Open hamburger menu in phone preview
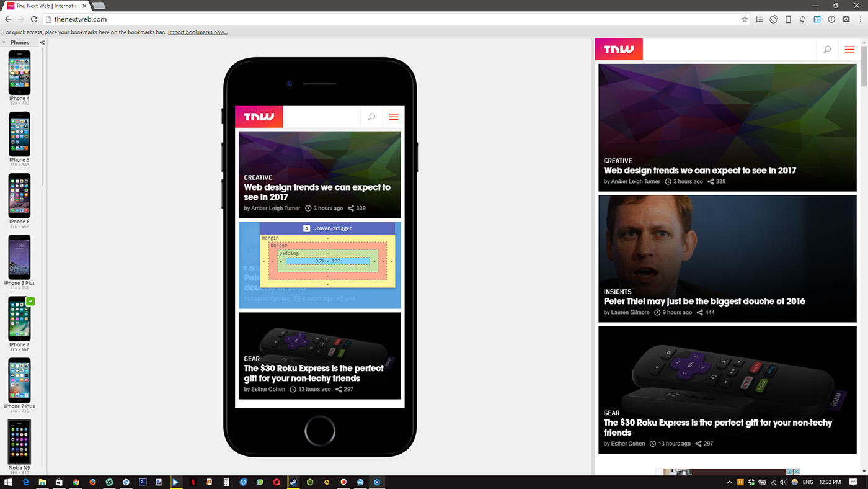This screenshot has height=489, width=868. [393, 117]
